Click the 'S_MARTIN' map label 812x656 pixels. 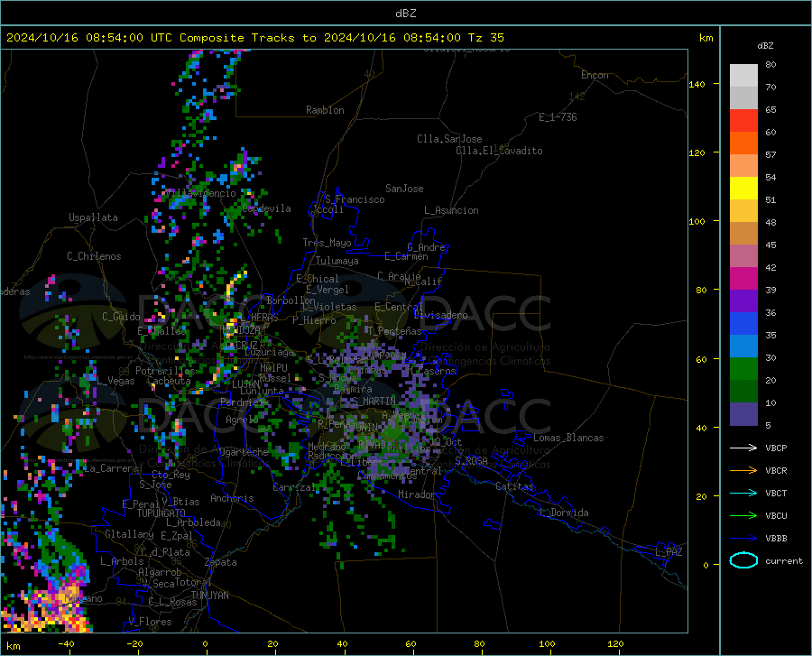[x=373, y=402]
